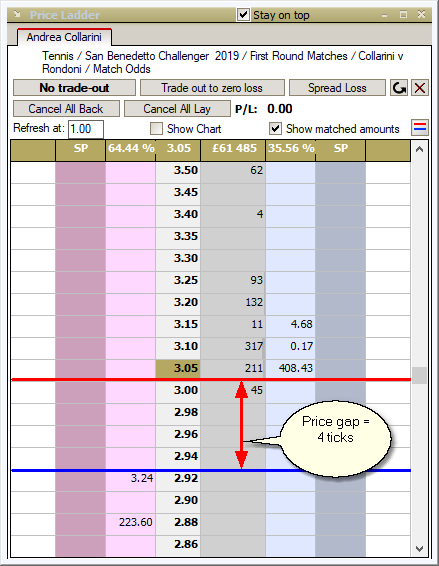Click the red and blue lines icon
The image size is (439, 566).
click(420, 127)
